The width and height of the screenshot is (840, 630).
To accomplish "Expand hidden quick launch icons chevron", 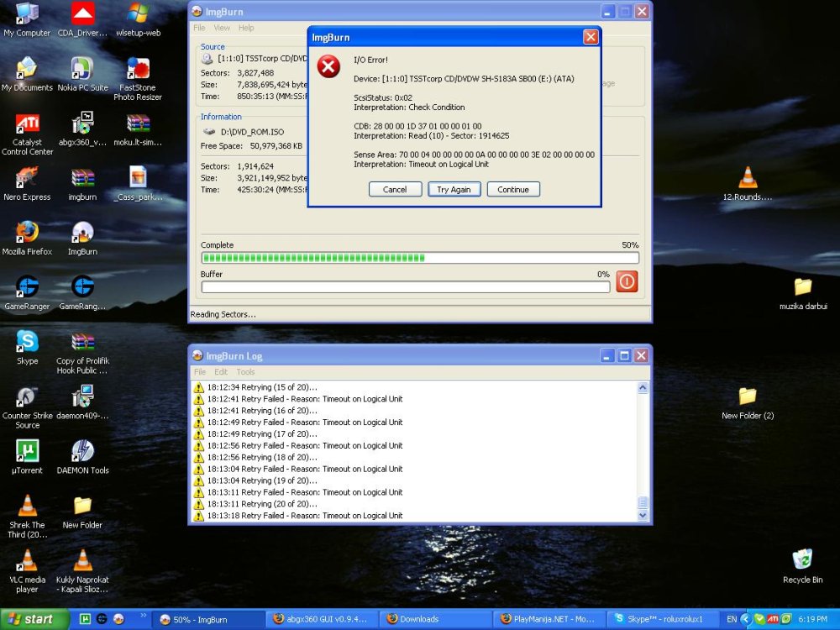I will (143, 616).
